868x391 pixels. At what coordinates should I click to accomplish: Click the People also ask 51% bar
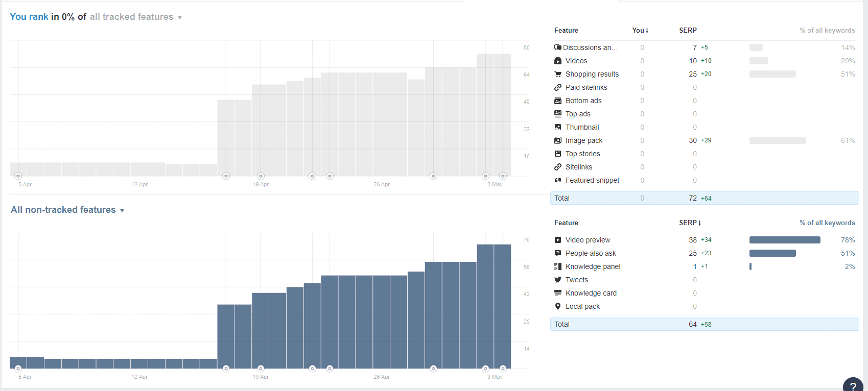click(772, 253)
